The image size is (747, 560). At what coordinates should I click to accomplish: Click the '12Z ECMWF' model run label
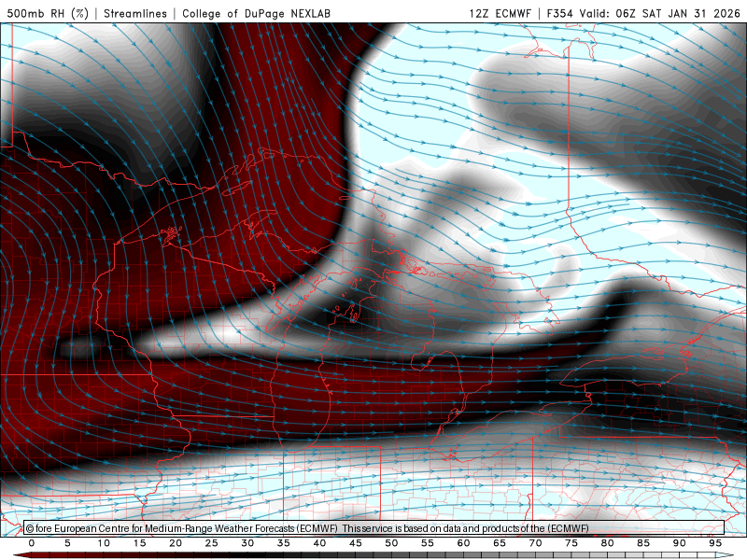point(500,13)
